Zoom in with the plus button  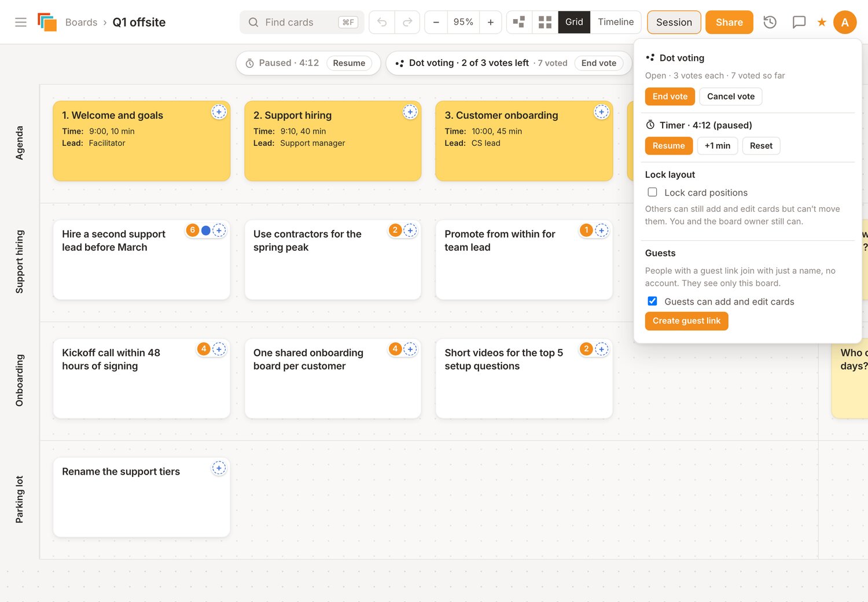tap(490, 22)
